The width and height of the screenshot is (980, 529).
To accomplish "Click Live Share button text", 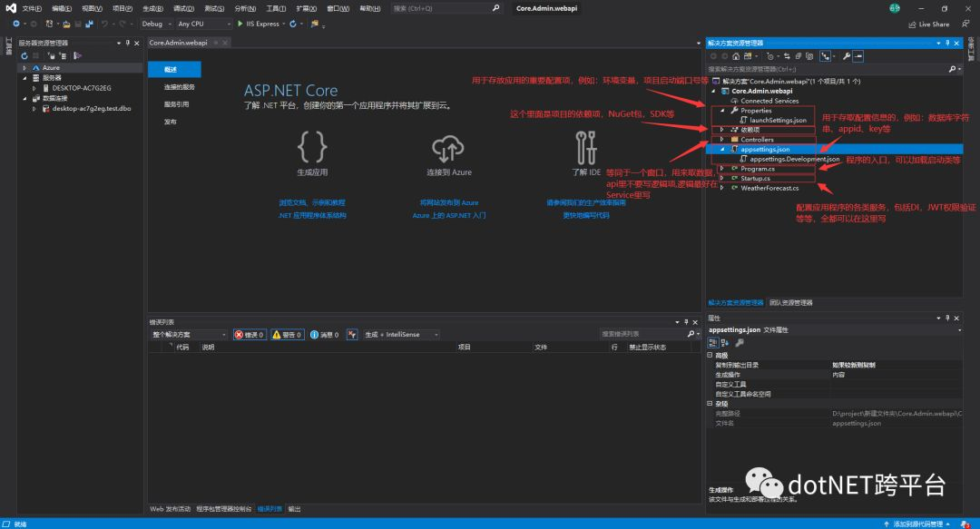I will click(x=934, y=24).
